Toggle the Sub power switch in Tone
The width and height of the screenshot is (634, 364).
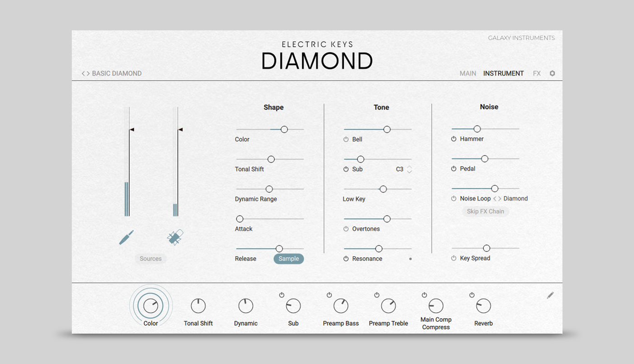(x=346, y=169)
